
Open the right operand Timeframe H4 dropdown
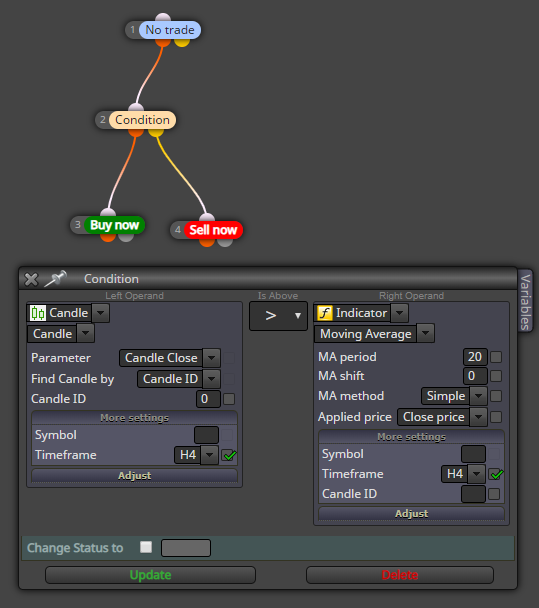coord(477,474)
